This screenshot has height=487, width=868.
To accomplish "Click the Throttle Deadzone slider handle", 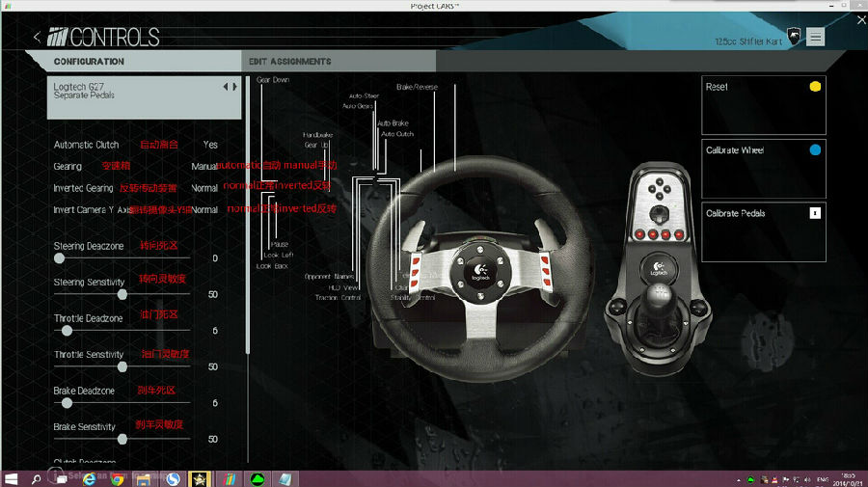I will [67, 331].
